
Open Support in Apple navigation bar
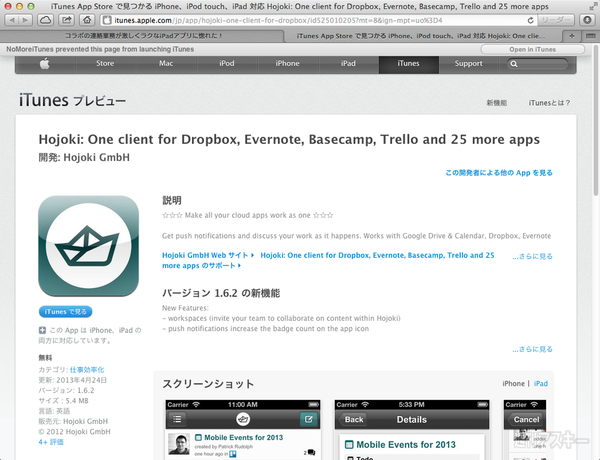point(468,64)
